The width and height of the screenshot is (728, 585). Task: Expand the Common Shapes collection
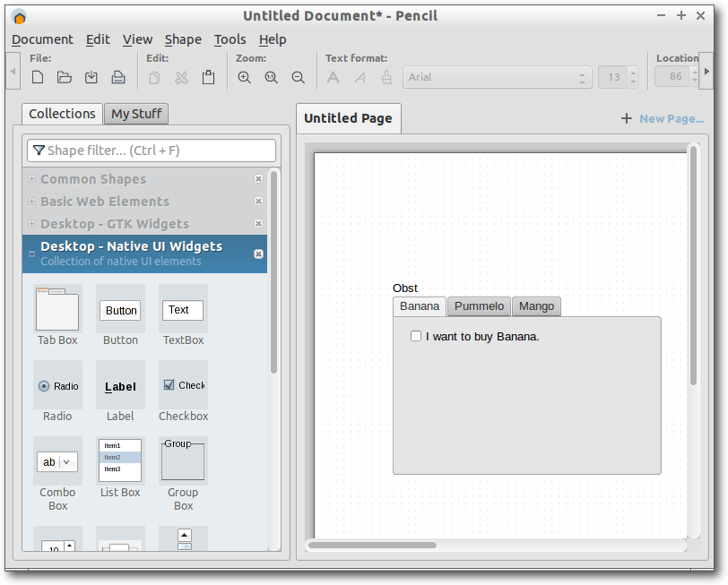(x=93, y=179)
